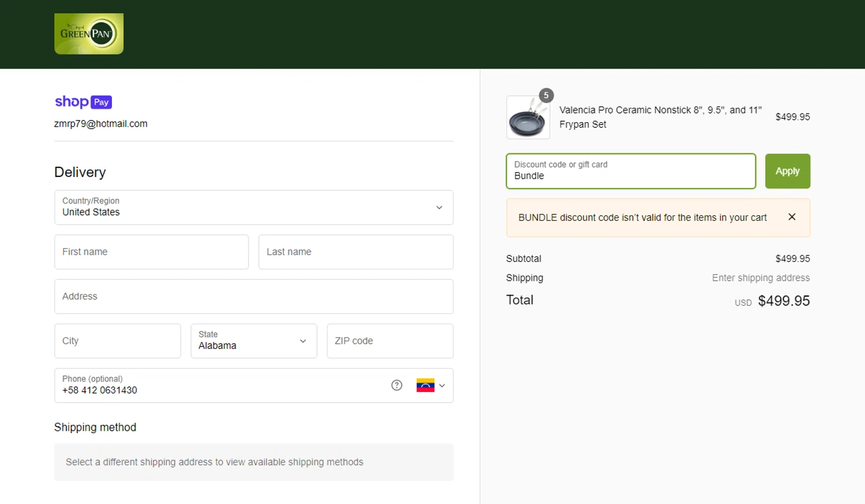Click the email zmrp79@hotmail.com
Image resolution: width=865 pixels, height=504 pixels.
(x=101, y=124)
